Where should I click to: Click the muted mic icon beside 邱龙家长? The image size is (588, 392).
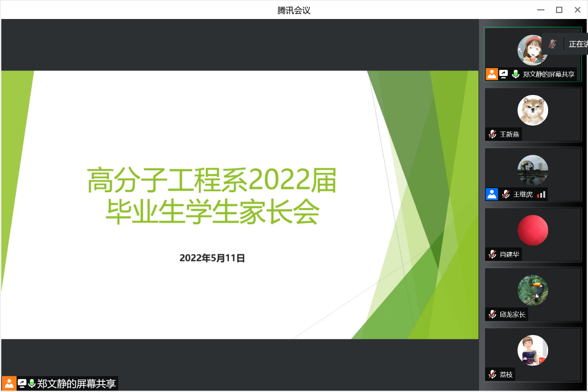pyautogui.click(x=492, y=314)
